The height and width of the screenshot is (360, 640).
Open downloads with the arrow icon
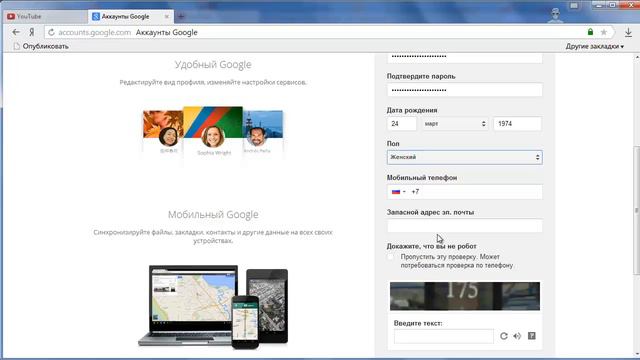(629, 32)
